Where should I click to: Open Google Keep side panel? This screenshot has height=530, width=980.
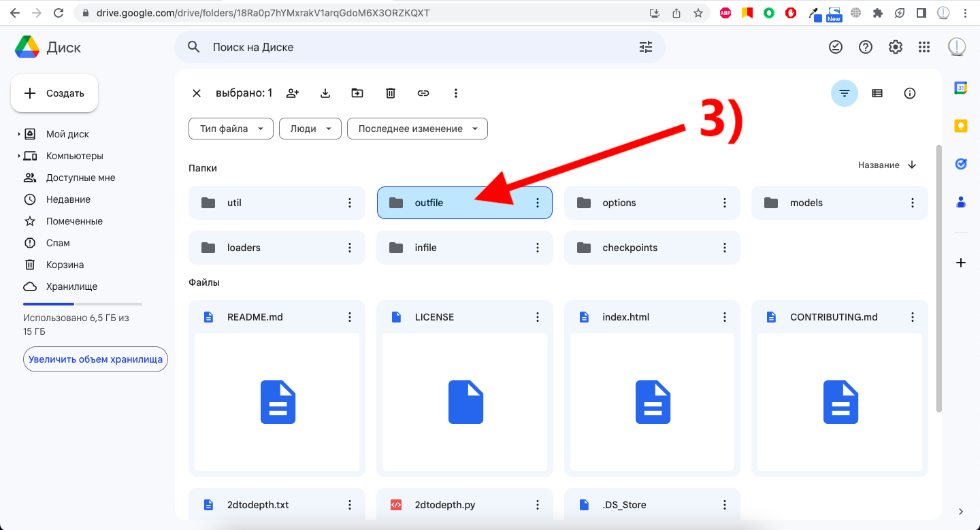pos(961,126)
